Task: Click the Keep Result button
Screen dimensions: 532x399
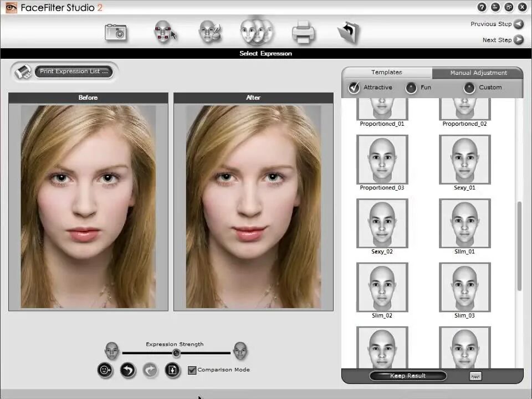Action: point(408,376)
